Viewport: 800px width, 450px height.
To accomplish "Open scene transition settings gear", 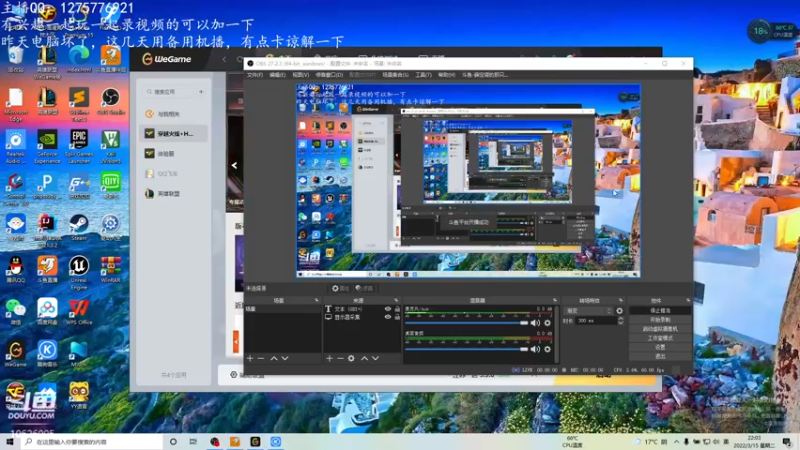I will [619, 311].
